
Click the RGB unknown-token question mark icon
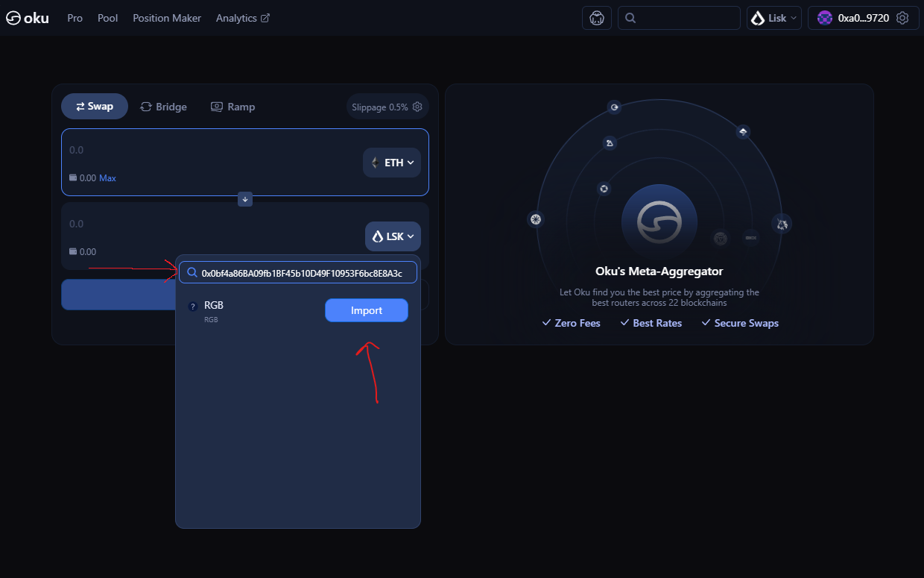pos(193,307)
